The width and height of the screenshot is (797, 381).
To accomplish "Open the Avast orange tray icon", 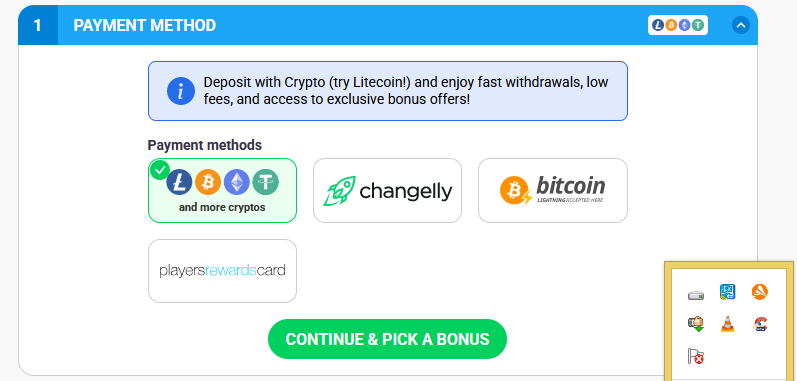I will (760, 292).
